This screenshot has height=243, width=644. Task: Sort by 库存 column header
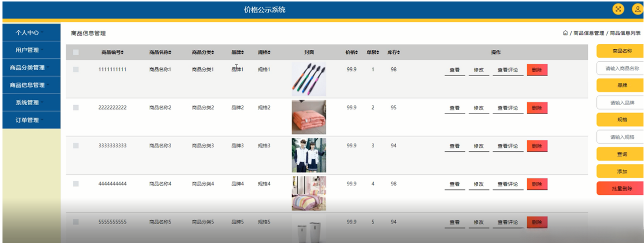(x=394, y=52)
